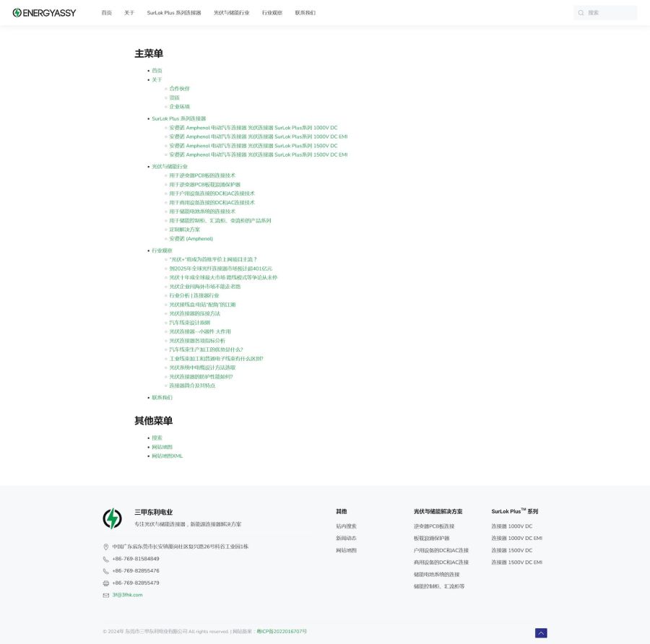
Task: Open the 关于 navigation menu
Action: 129,13
